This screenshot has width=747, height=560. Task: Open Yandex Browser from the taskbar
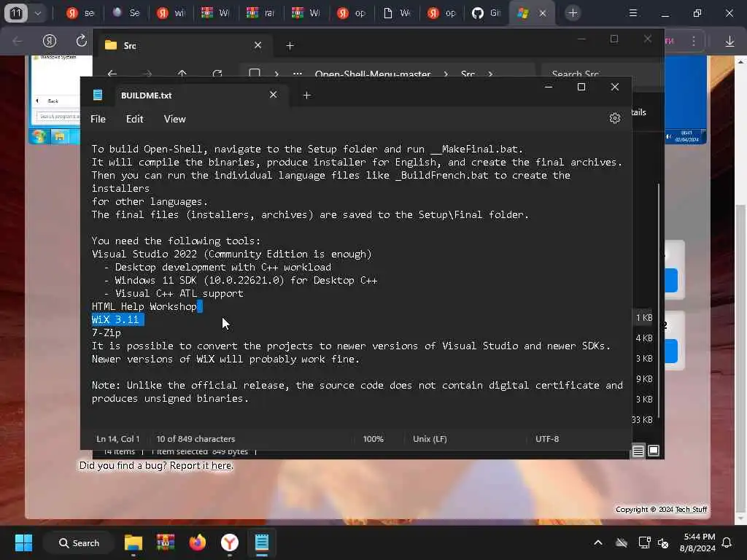230,542
